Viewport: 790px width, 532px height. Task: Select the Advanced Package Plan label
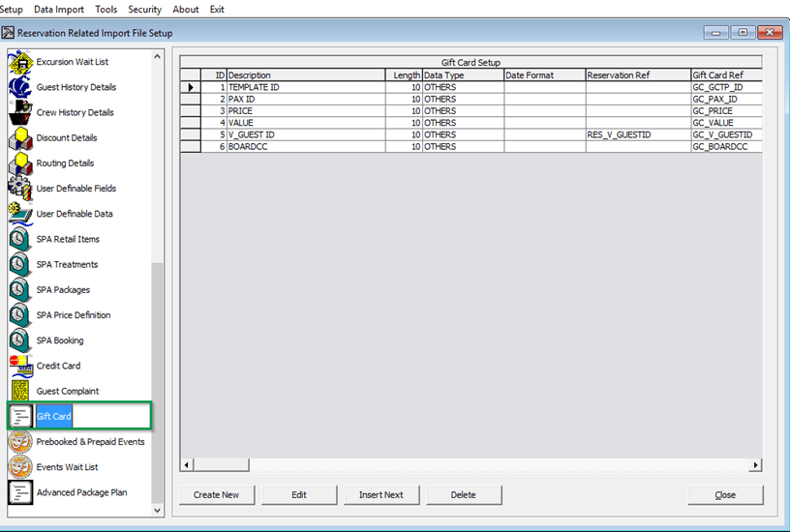coord(81,492)
